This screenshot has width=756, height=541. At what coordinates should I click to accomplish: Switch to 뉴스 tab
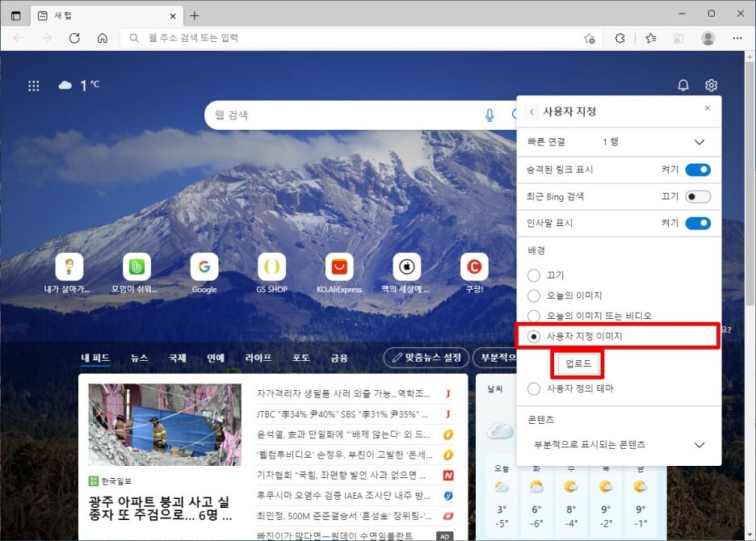(x=139, y=359)
